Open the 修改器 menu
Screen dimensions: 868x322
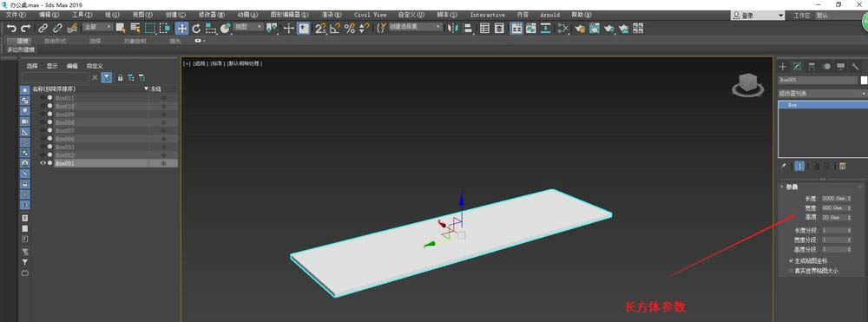point(212,15)
